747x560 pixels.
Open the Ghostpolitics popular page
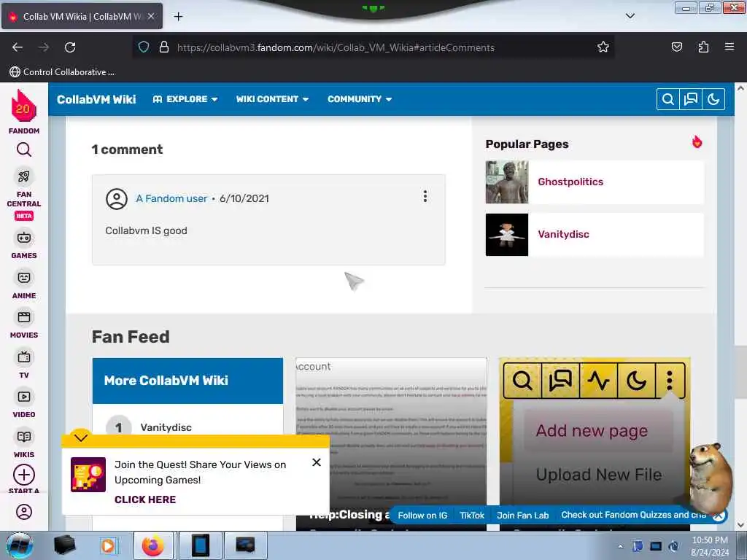[570, 182]
